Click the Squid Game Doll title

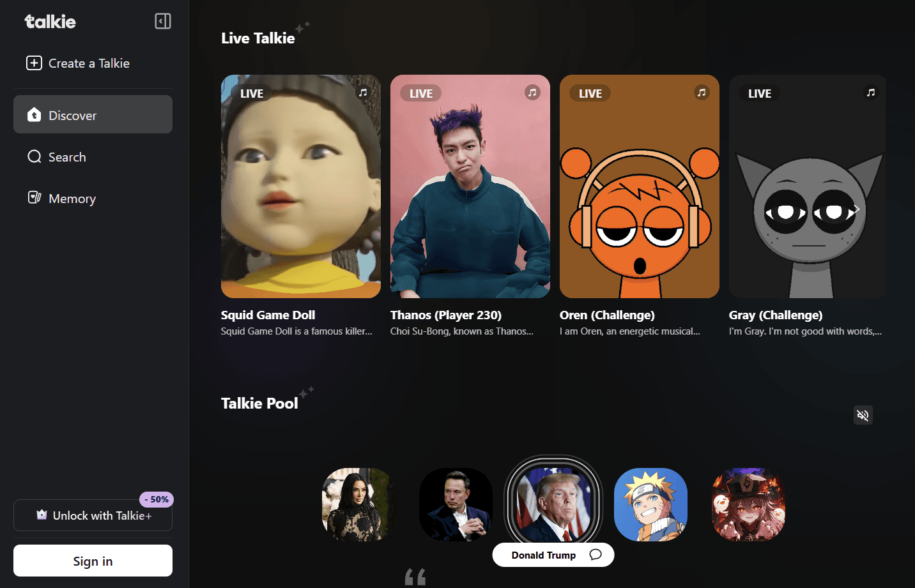tap(268, 315)
